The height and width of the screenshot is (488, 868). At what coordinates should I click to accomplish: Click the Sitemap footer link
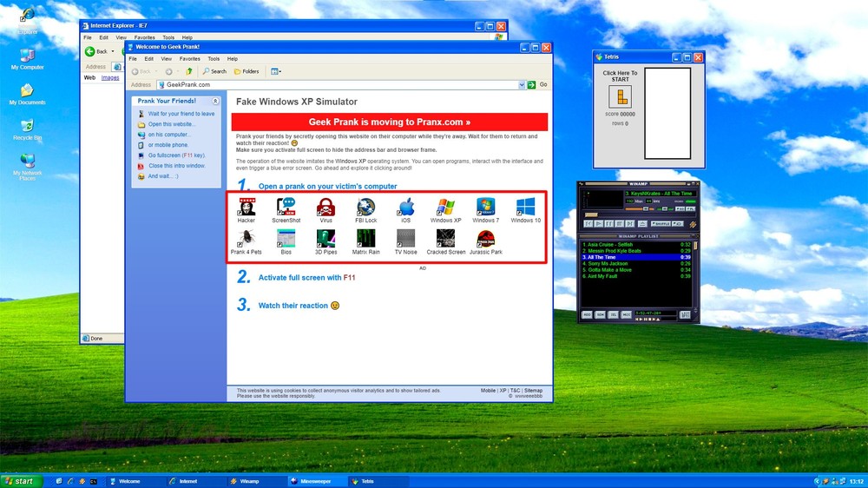[533, 391]
